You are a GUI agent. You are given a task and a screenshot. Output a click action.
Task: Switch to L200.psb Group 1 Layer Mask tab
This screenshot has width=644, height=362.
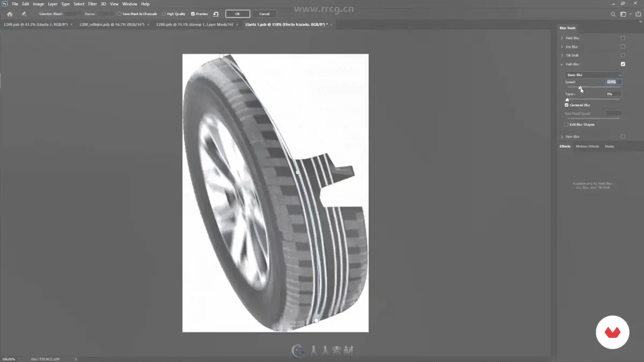click(196, 25)
